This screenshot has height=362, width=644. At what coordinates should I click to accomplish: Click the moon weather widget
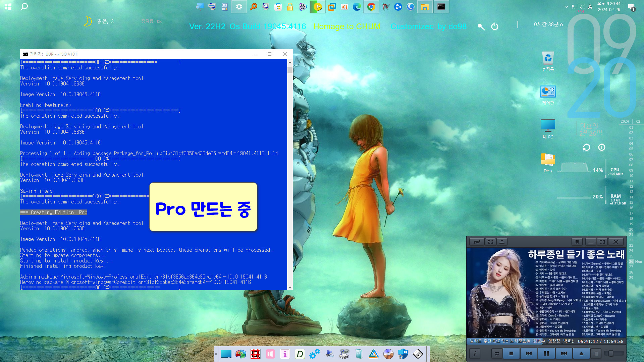87,21
